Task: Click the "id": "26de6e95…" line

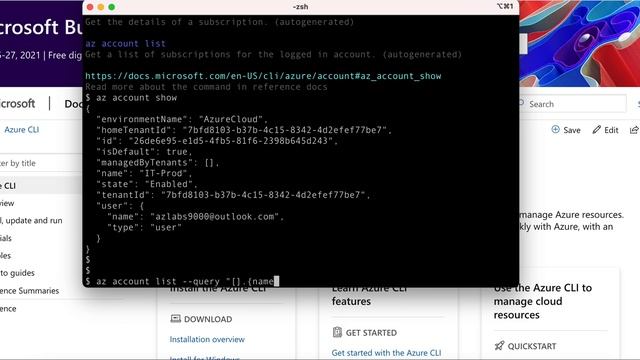Action: pyautogui.click(x=217, y=141)
